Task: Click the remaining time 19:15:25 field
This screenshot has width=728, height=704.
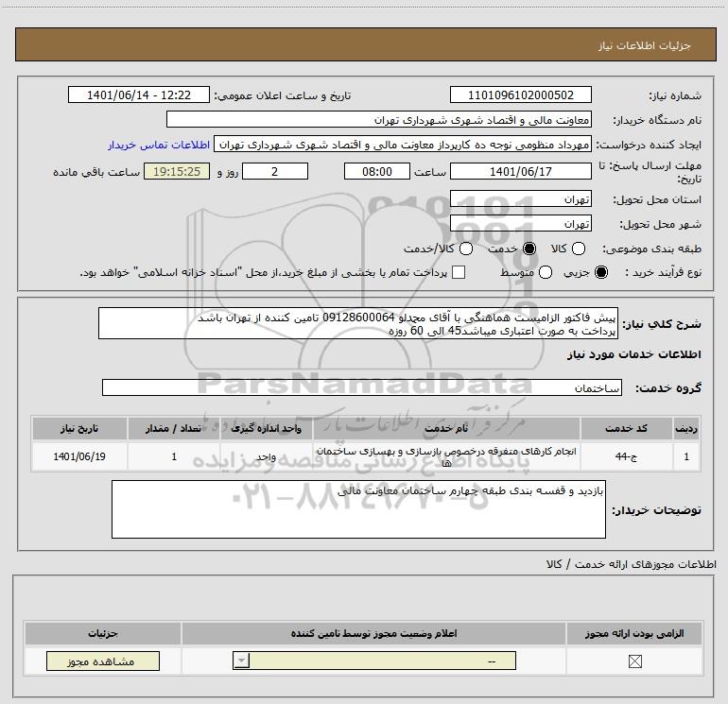Action: (x=177, y=171)
